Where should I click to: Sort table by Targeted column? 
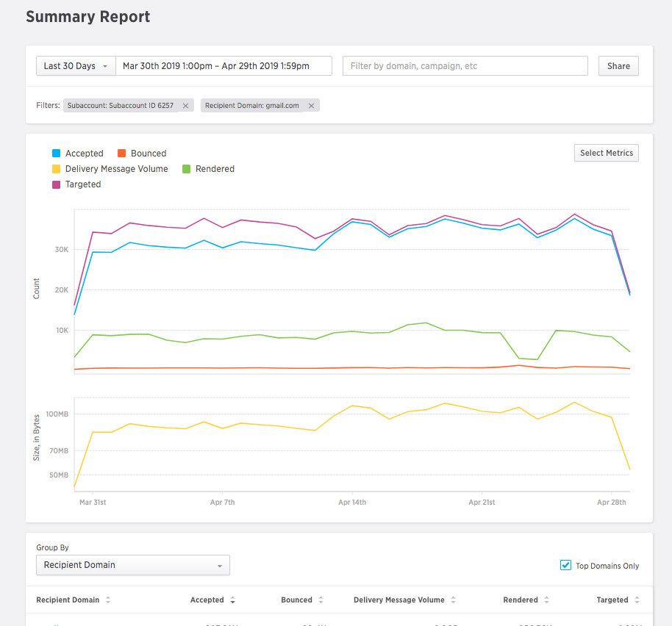(x=637, y=600)
